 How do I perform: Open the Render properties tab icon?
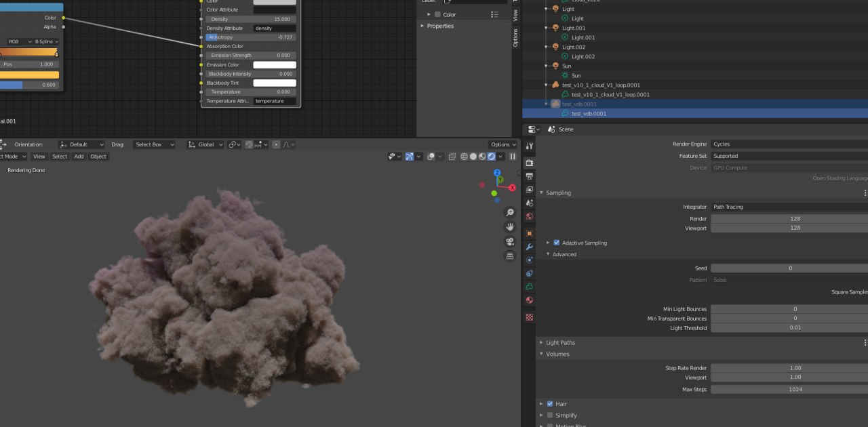click(x=530, y=163)
